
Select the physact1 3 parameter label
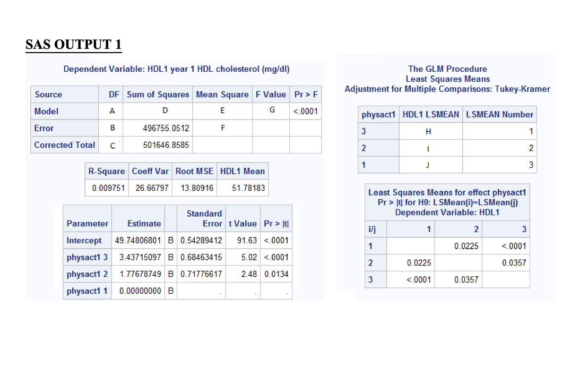coord(87,258)
